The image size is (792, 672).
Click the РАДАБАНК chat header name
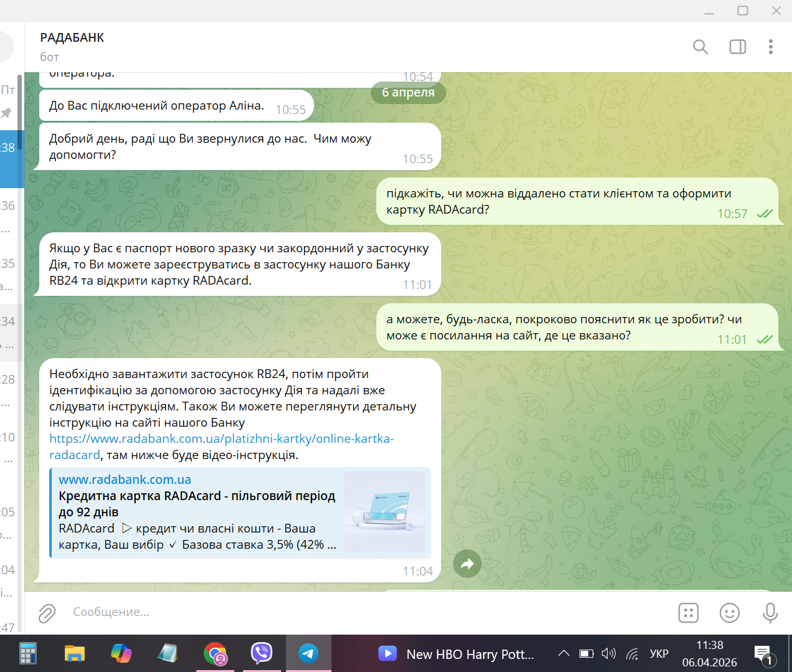72,37
